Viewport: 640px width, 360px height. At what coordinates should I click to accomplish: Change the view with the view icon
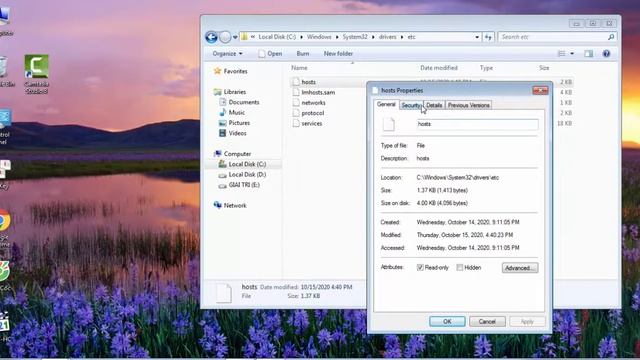[562, 54]
